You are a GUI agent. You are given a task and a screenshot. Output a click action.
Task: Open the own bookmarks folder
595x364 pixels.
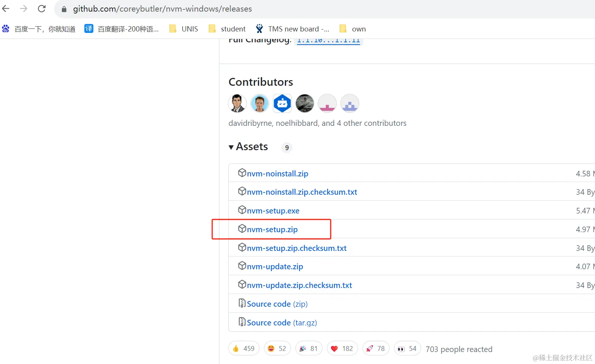352,29
